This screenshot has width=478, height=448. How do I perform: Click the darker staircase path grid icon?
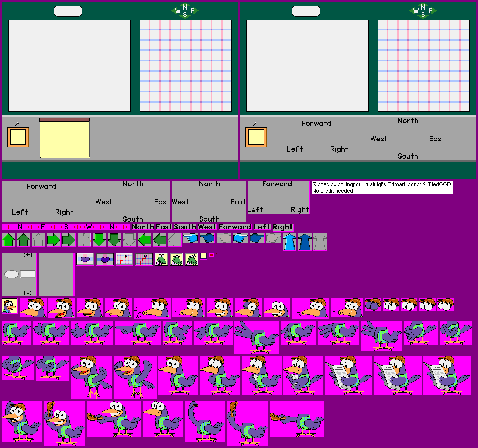point(144,259)
